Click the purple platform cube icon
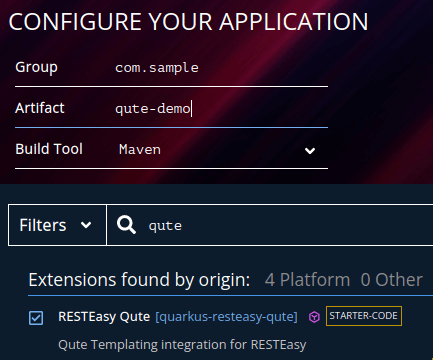433x360 pixels. coord(314,317)
